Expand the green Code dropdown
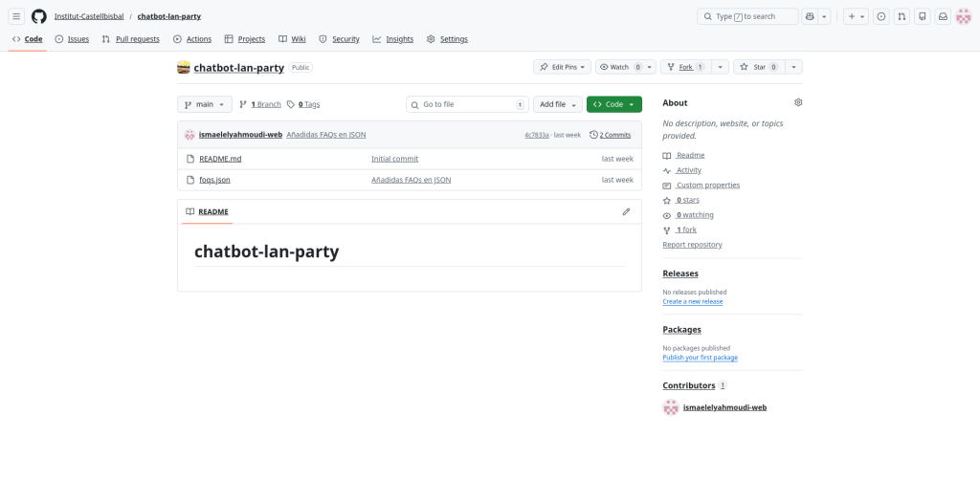Viewport: 980px width, 481px height. (x=613, y=104)
